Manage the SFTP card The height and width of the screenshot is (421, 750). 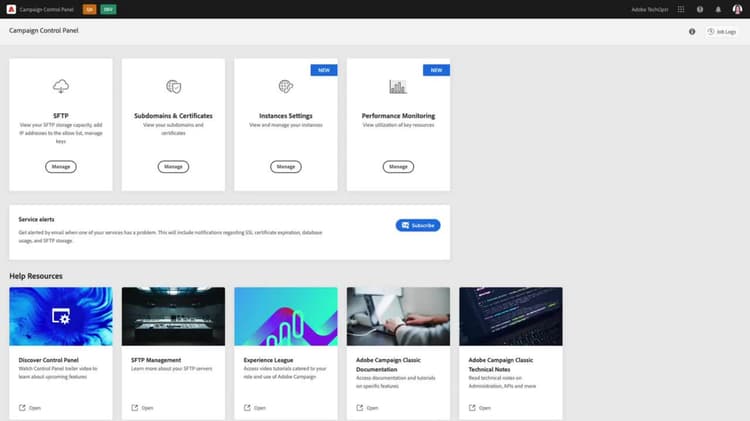(61, 166)
